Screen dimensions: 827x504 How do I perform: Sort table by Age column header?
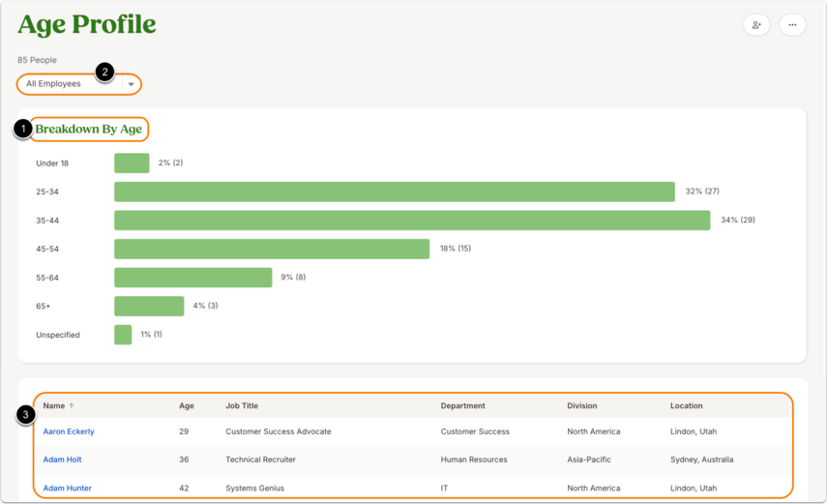coord(186,406)
